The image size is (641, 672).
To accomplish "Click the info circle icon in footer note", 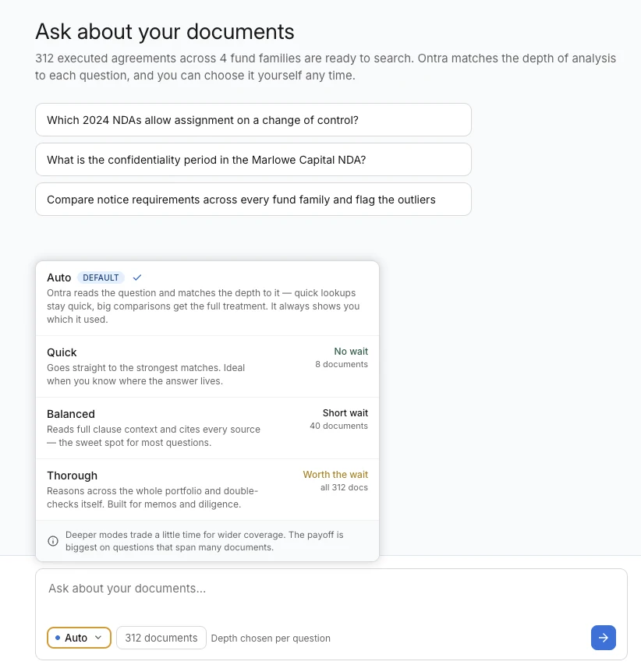I will pyautogui.click(x=53, y=541).
